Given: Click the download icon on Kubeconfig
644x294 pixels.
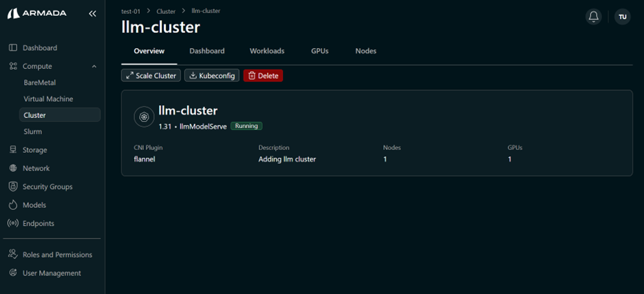Looking at the screenshot, I should 193,76.
